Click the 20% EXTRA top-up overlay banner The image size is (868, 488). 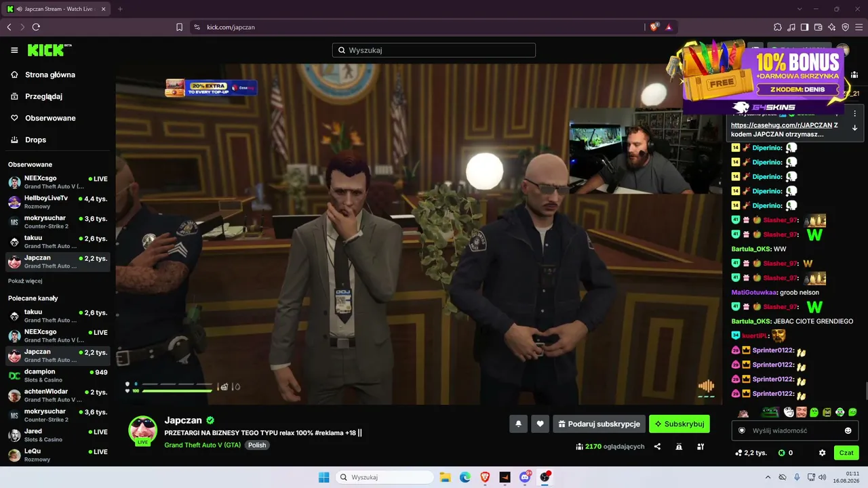211,87
